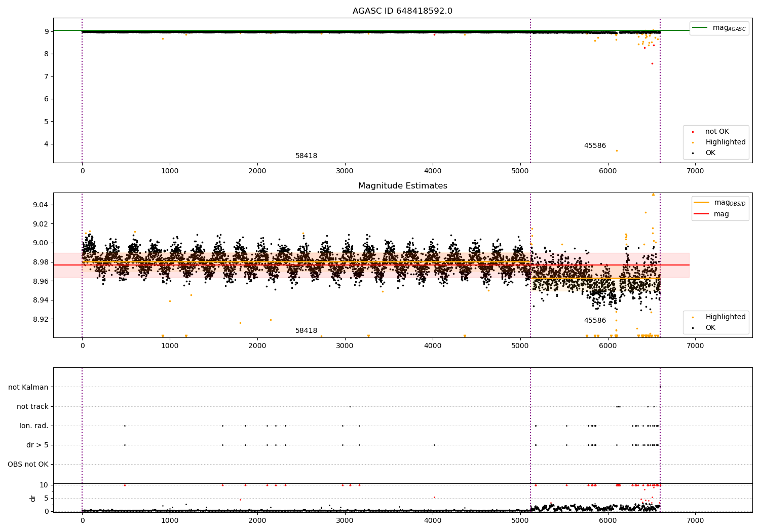Click y-axis tick "4" in top plot
760x532 pixels.
pos(47,144)
